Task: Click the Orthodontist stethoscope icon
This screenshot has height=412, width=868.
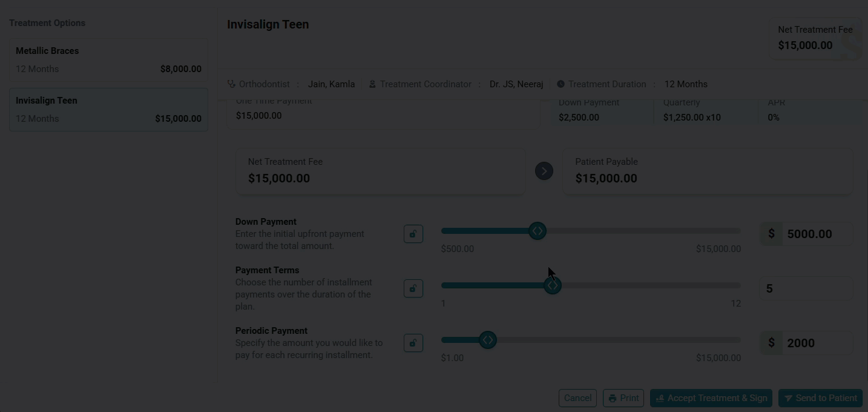Action: (x=231, y=84)
